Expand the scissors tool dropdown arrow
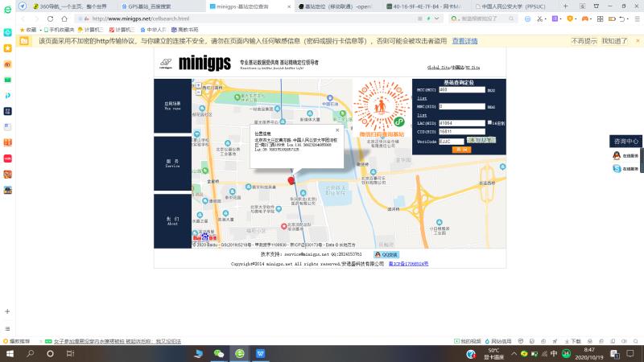The height and width of the screenshot is (362, 644). point(546,19)
